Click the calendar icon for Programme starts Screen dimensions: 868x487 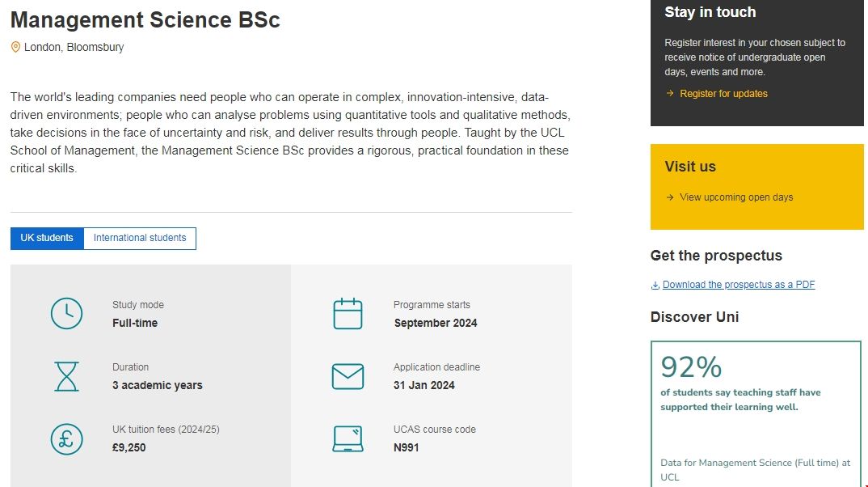(348, 314)
